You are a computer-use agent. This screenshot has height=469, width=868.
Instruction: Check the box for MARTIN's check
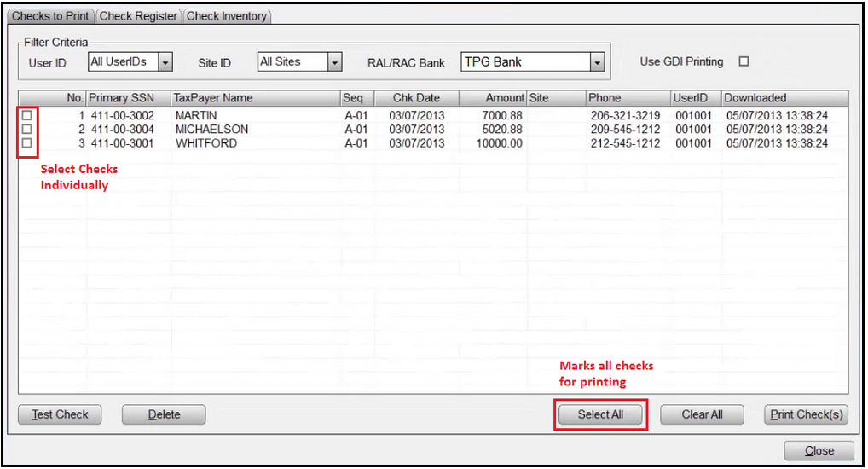point(26,114)
